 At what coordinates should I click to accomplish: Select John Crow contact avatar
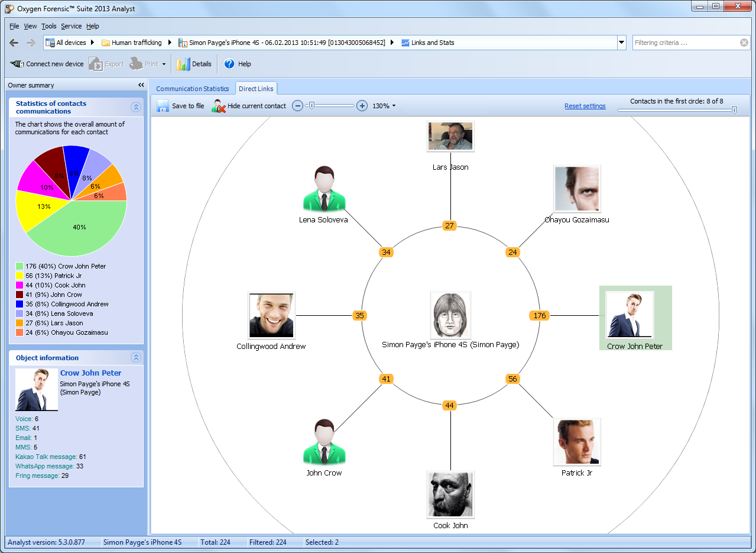pyautogui.click(x=324, y=442)
